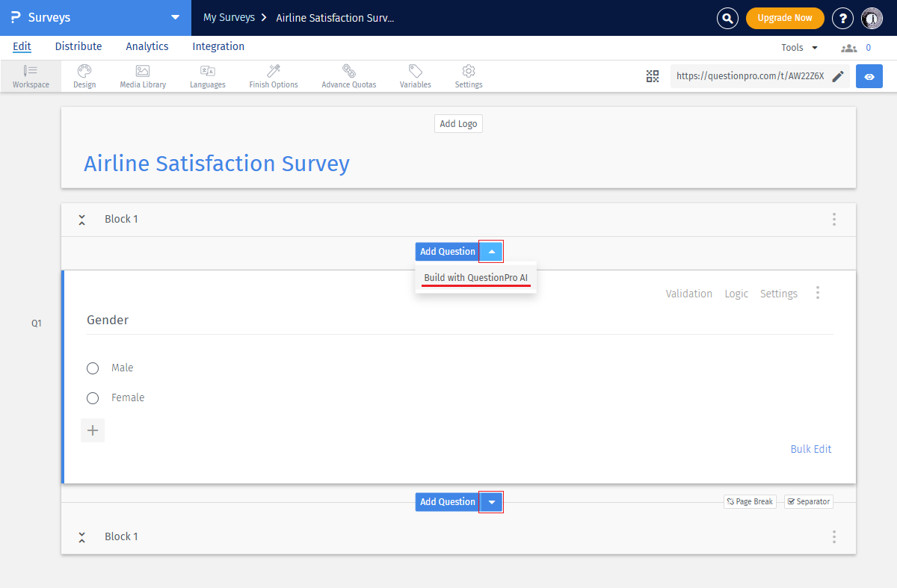The image size is (897, 588).
Task: Click the Upgrade Now button
Action: [784, 18]
